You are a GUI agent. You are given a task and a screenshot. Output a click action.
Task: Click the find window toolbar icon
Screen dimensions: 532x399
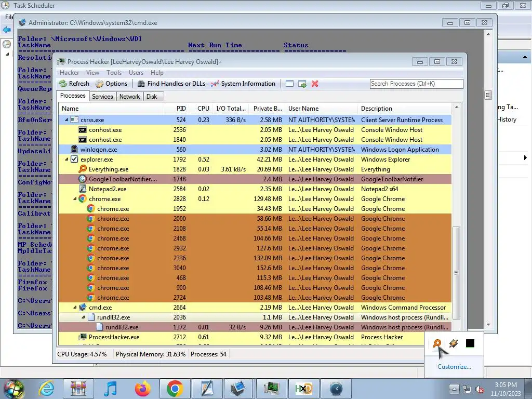pyautogui.click(x=289, y=84)
